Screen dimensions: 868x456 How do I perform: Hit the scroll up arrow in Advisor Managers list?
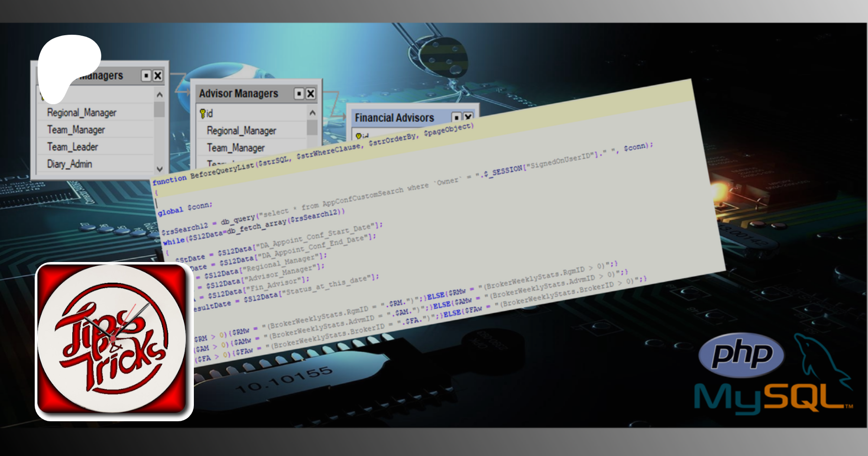(x=312, y=113)
